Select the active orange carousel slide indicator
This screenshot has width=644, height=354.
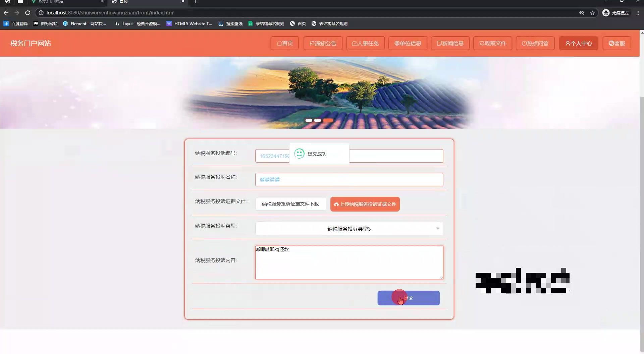coord(328,120)
